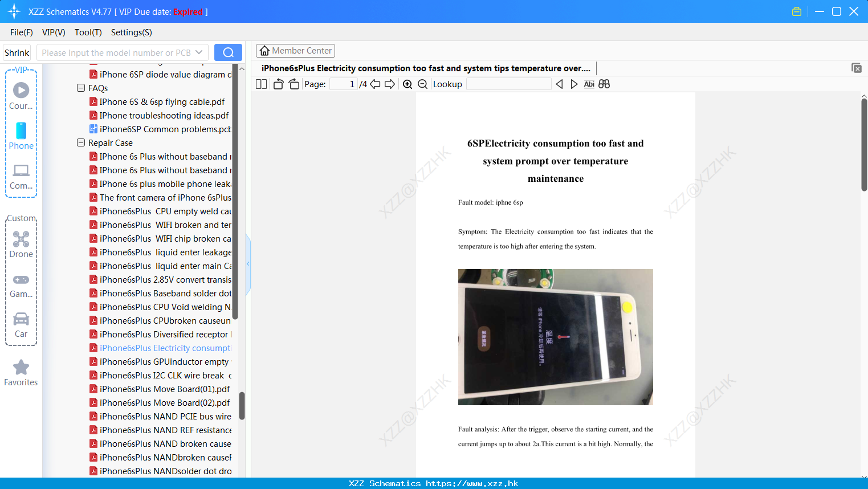Click the file tree vertical scrollbar thumb

click(x=242, y=406)
